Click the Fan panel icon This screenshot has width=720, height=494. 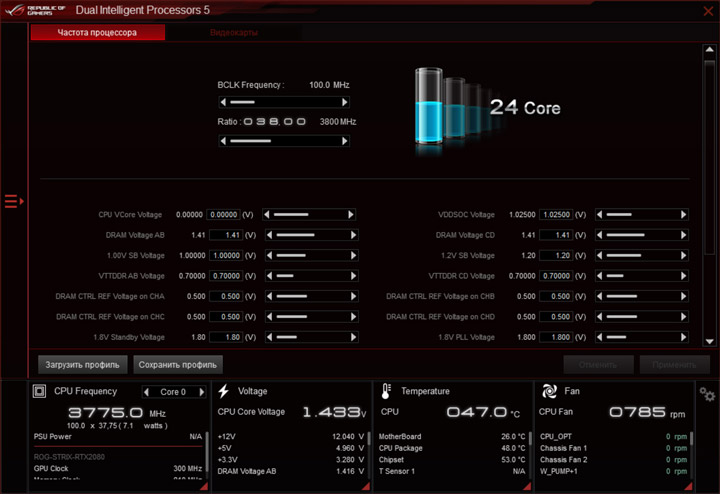[x=549, y=391]
